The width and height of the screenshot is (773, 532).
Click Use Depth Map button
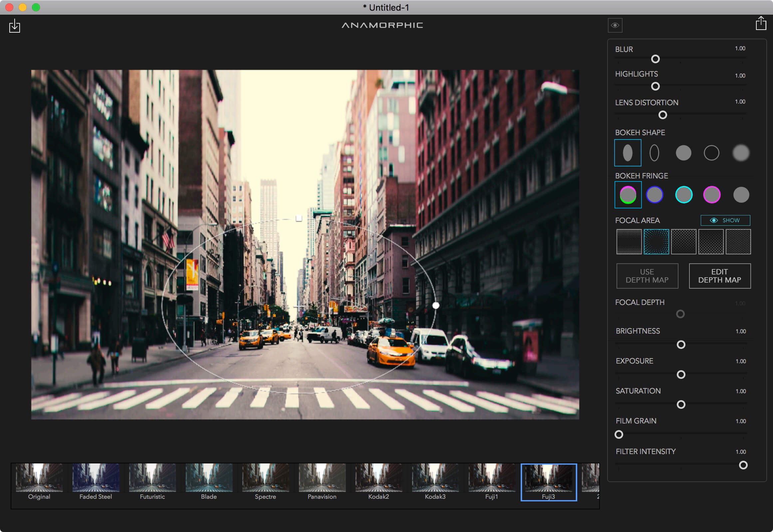point(647,276)
